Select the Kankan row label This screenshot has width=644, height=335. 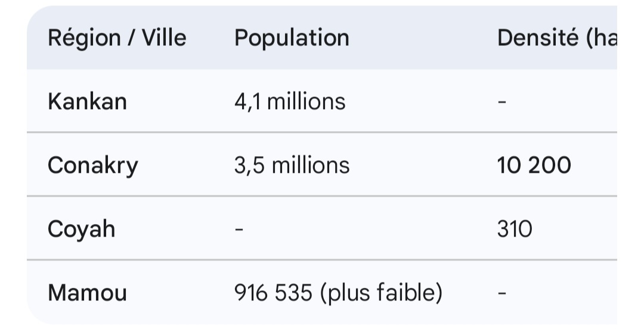(x=87, y=102)
